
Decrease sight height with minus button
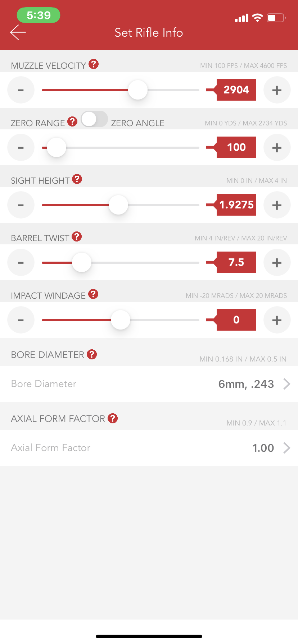coord(21,205)
